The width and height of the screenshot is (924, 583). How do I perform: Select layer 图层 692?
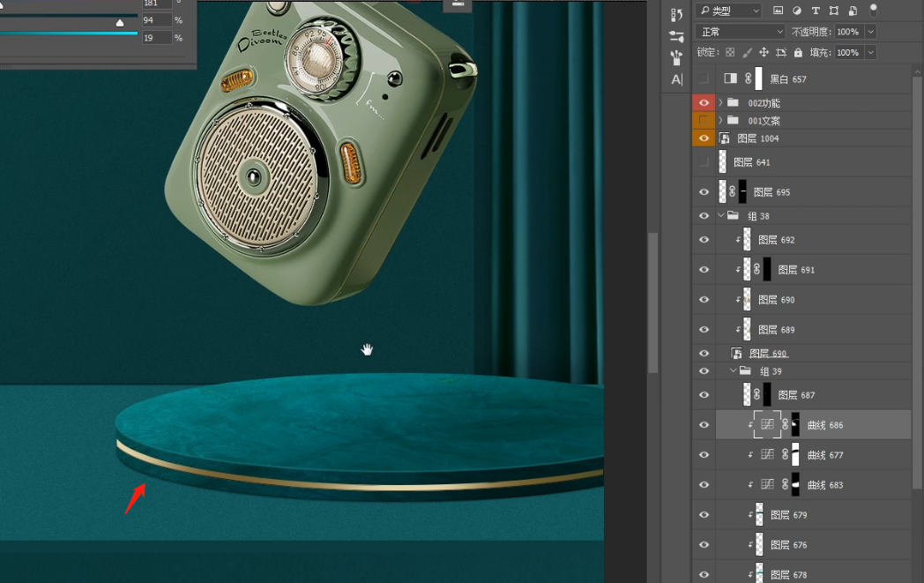point(813,239)
